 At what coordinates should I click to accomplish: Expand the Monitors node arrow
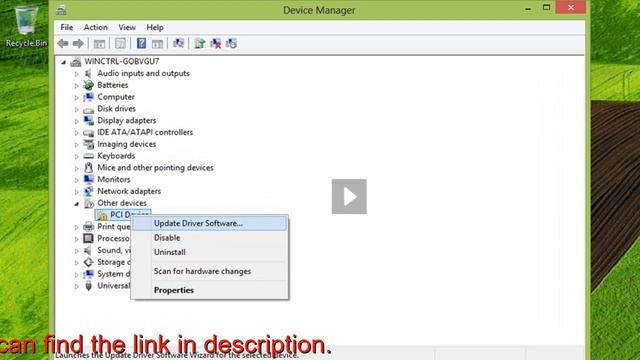point(76,180)
